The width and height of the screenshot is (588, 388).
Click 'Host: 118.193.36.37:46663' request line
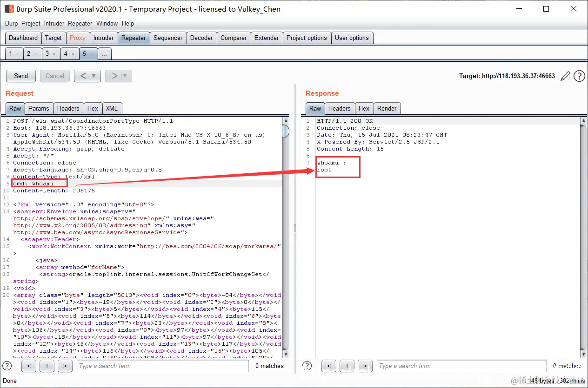[x=60, y=128]
